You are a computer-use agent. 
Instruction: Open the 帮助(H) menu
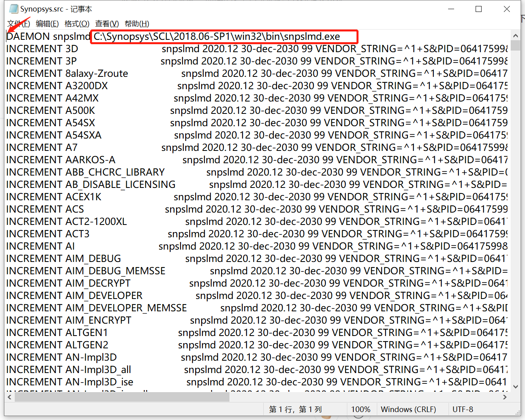[x=137, y=24]
